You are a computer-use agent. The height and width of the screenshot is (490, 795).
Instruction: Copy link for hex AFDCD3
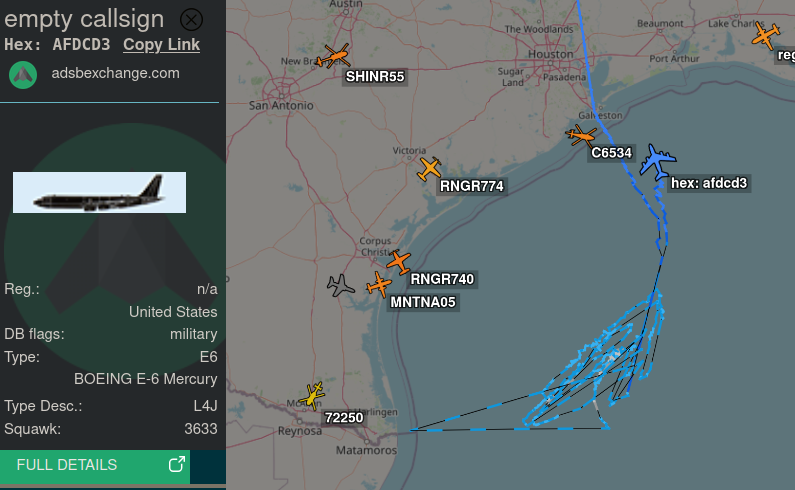click(x=161, y=45)
